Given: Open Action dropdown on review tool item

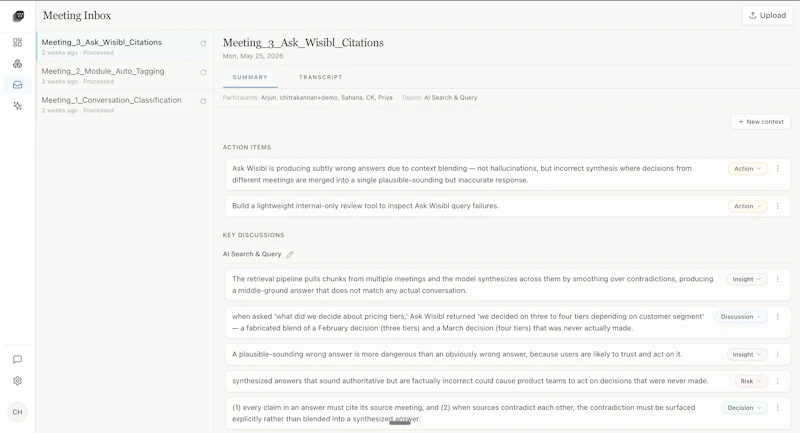Looking at the screenshot, I should coord(747,206).
